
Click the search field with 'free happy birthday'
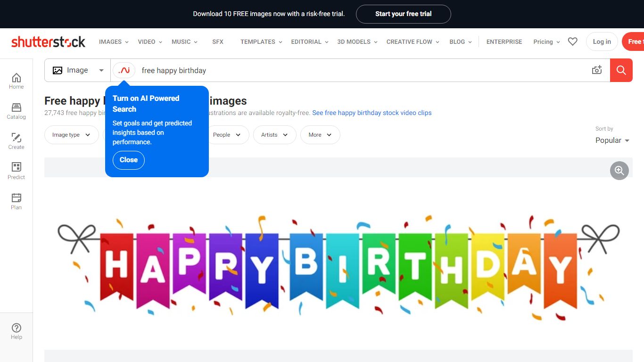(x=361, y=70)
